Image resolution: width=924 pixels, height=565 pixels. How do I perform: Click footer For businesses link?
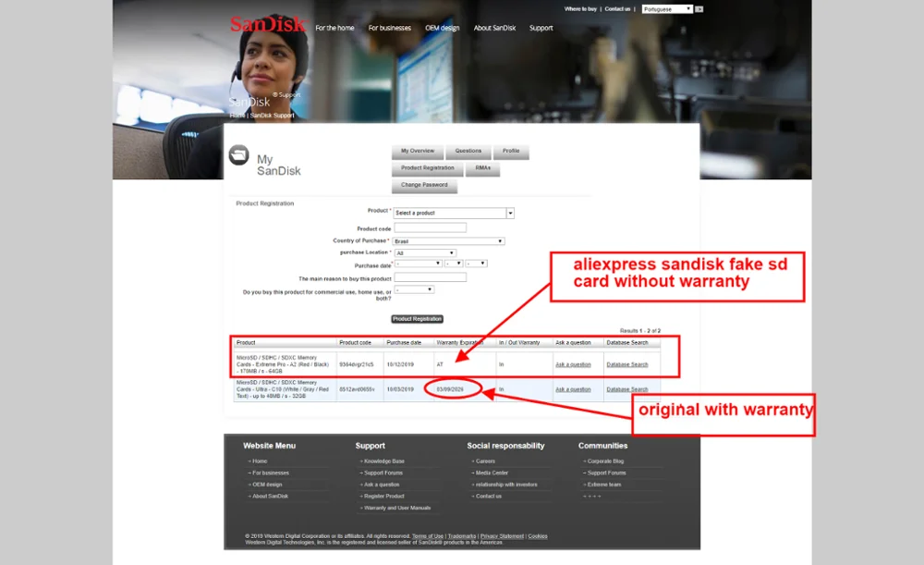[x=271, y=473]
